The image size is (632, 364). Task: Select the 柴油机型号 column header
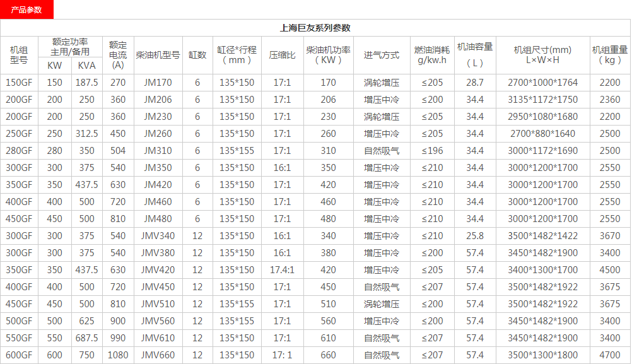[x=158, y=55]
